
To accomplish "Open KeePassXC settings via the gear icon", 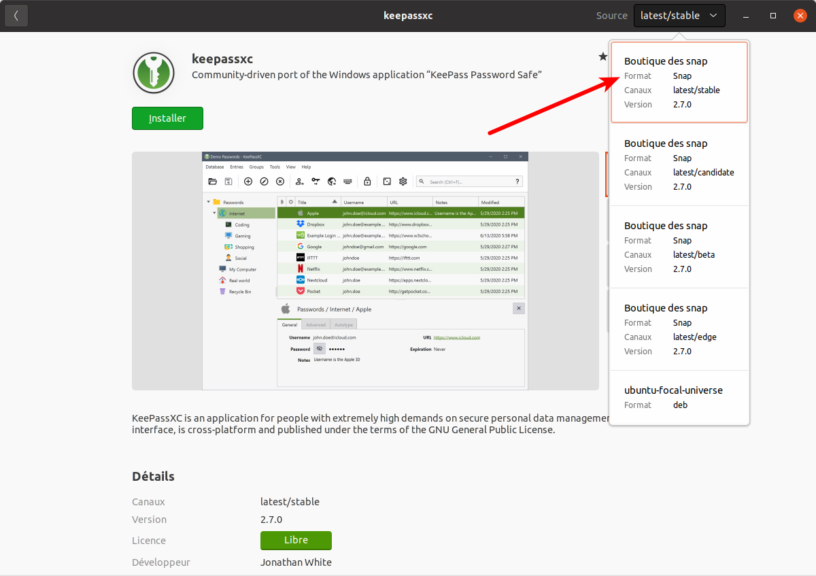I will coord(403,181).
